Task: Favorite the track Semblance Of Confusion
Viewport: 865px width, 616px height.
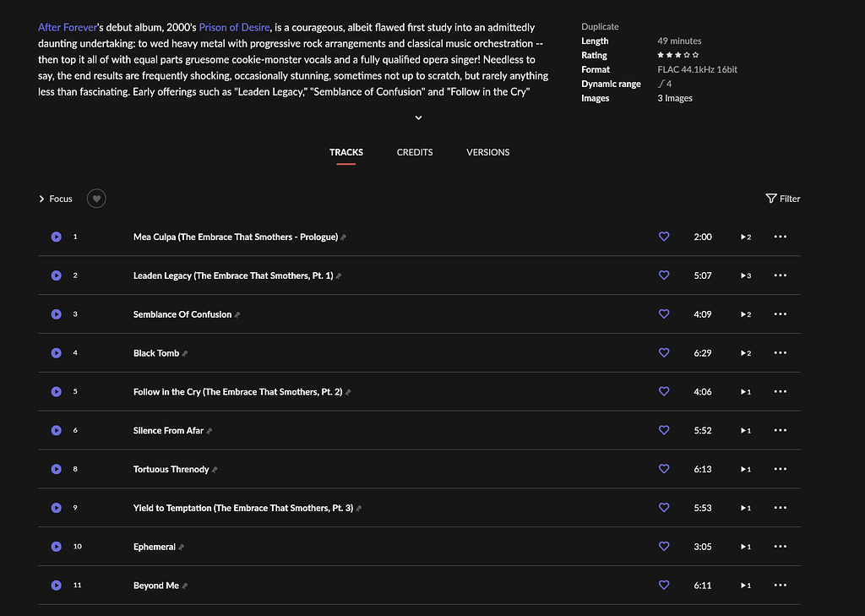Action: point(664,313)
